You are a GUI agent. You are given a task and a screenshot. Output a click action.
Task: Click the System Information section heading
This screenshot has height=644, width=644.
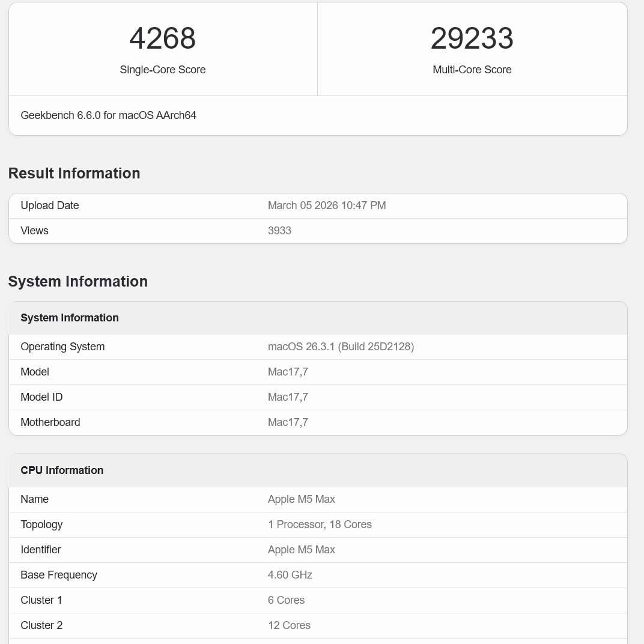(77, 281)
